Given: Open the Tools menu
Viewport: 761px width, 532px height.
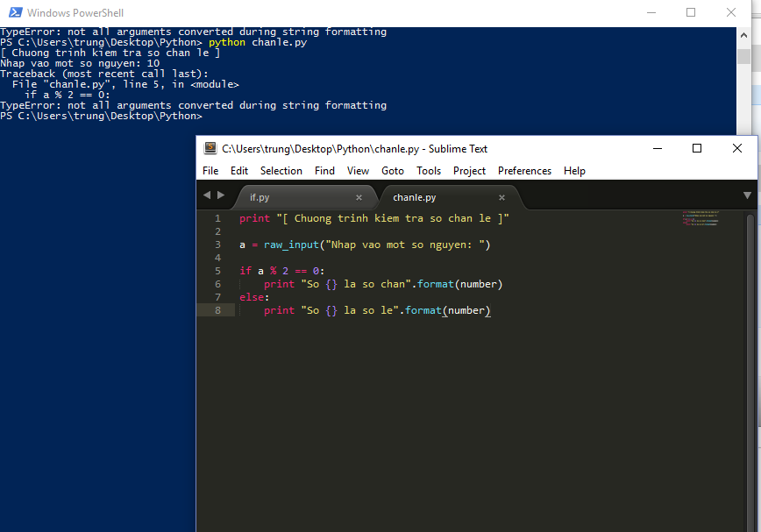Looking at the screenshot, I should point(429,171).
